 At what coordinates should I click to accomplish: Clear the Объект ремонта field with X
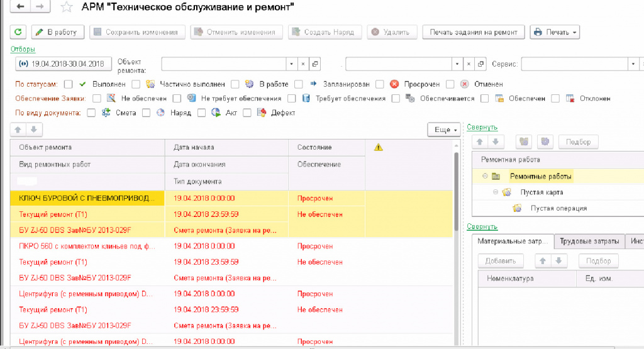303,64
